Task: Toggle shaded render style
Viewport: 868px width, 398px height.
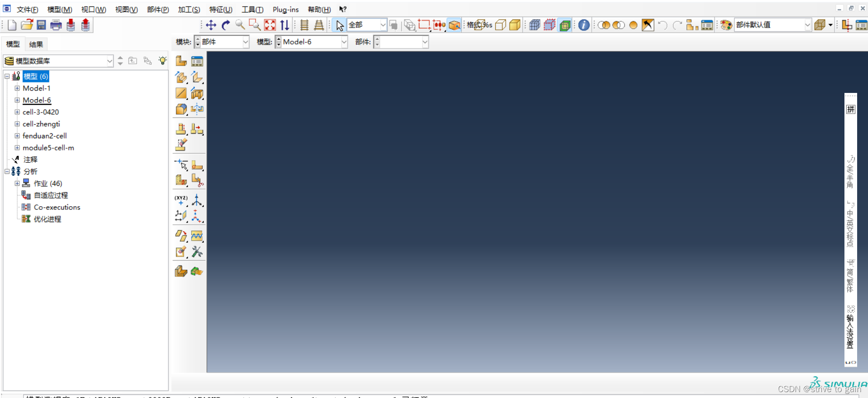Action: 515,25
